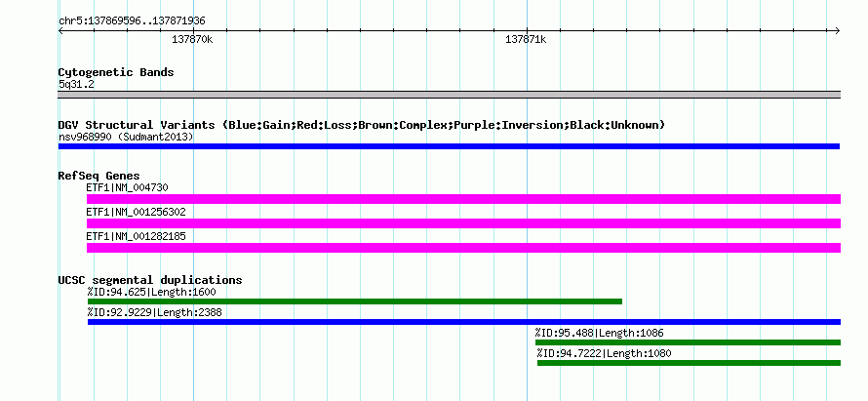868x401 pixels.
Task: Click the ETF1|NM_001282185 gene label
Action: 136,236
